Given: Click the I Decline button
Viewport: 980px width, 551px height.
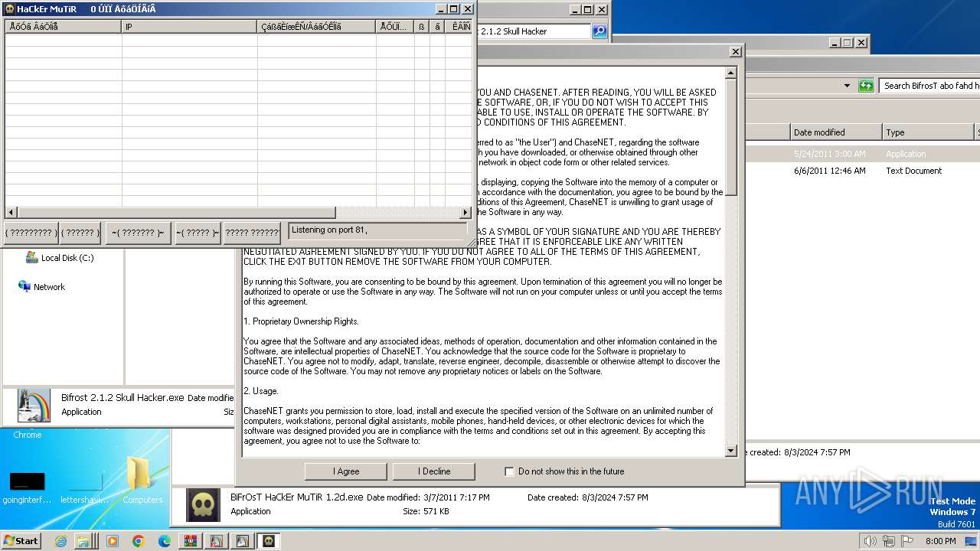Looking at the screenshot, I should pyautogui.click(x=433, y=471).
